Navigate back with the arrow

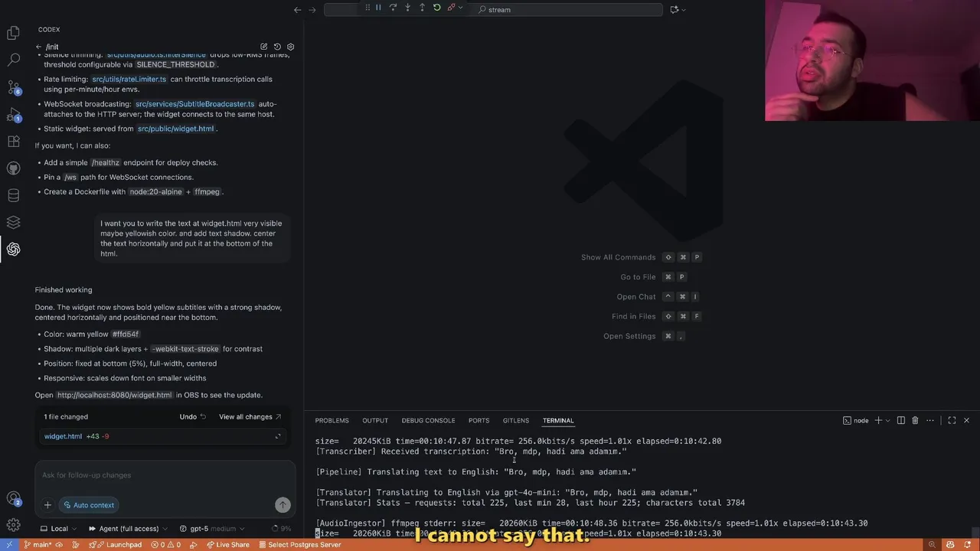pos(297,9)
